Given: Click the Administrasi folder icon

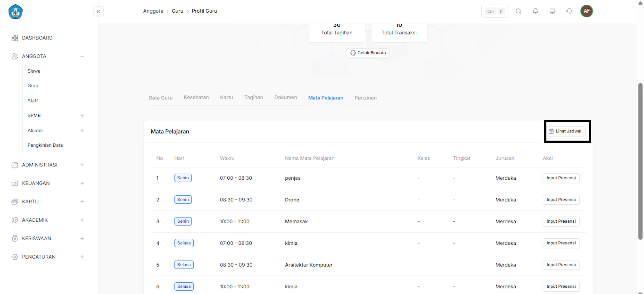Looking at the screenshot, I should (15, 165).
